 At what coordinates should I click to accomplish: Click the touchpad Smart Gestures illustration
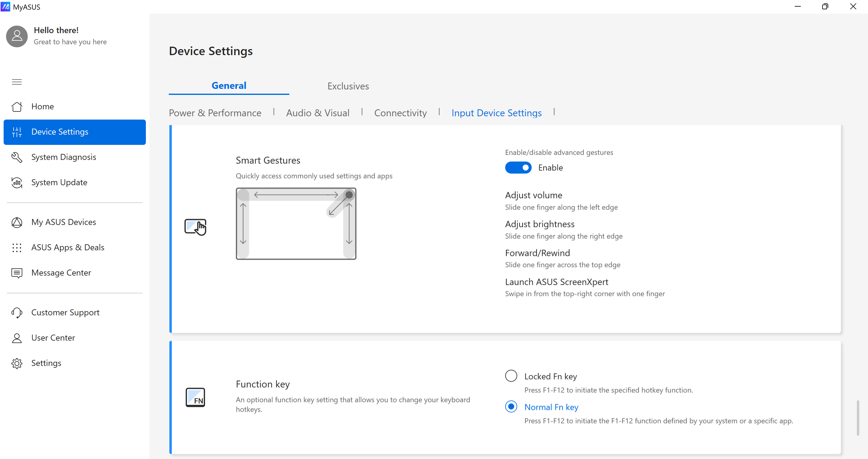[x=296, y=224]
